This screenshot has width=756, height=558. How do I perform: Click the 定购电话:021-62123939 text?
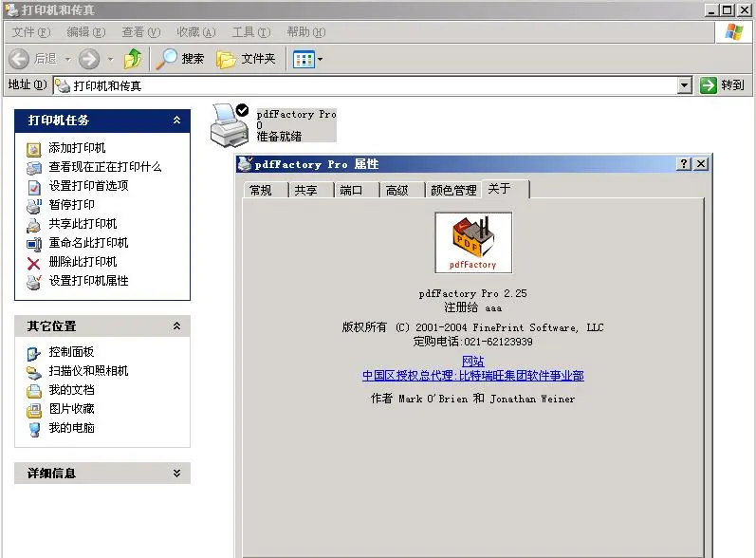pyautogui.click(x=473, y=342)
